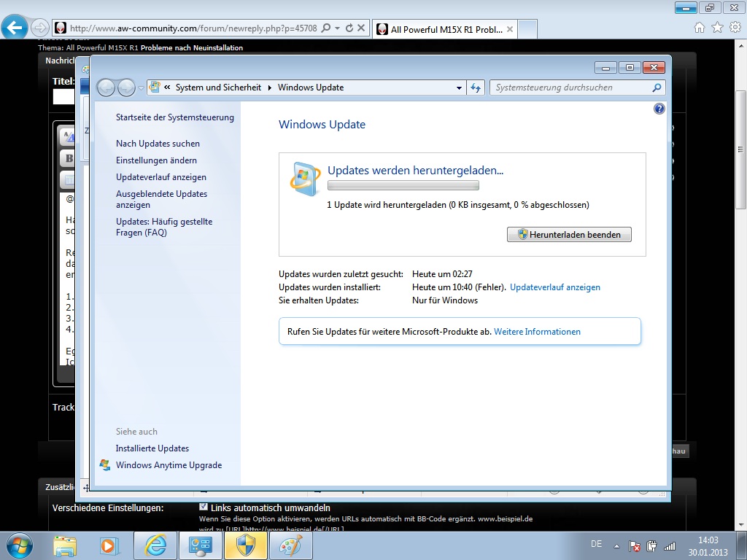The image size is (747, 560).
Task: Open the blue help question mark
Action: coord(659,109)
